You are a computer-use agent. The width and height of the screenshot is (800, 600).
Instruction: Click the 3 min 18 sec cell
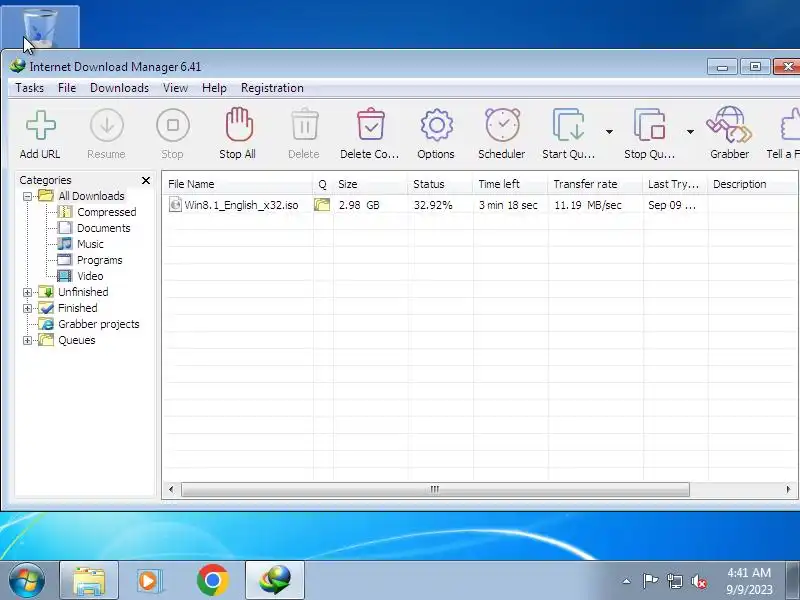[x=508, y=205]
